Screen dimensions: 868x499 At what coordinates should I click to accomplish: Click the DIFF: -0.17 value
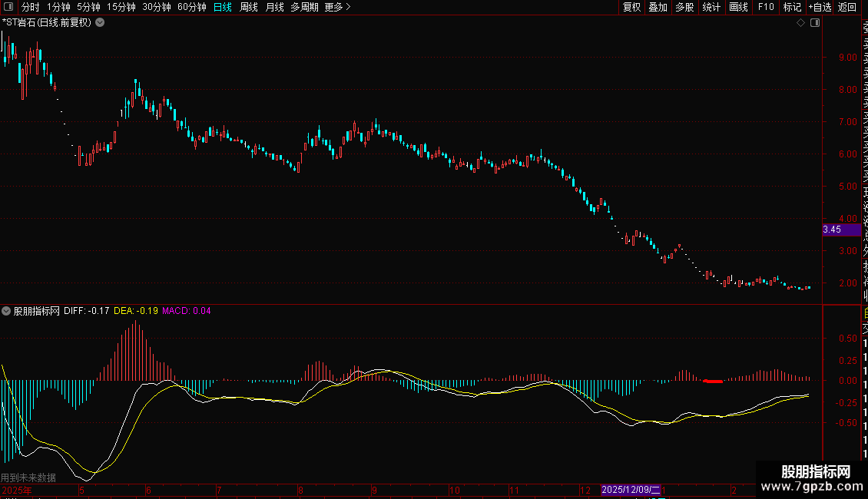86,311
